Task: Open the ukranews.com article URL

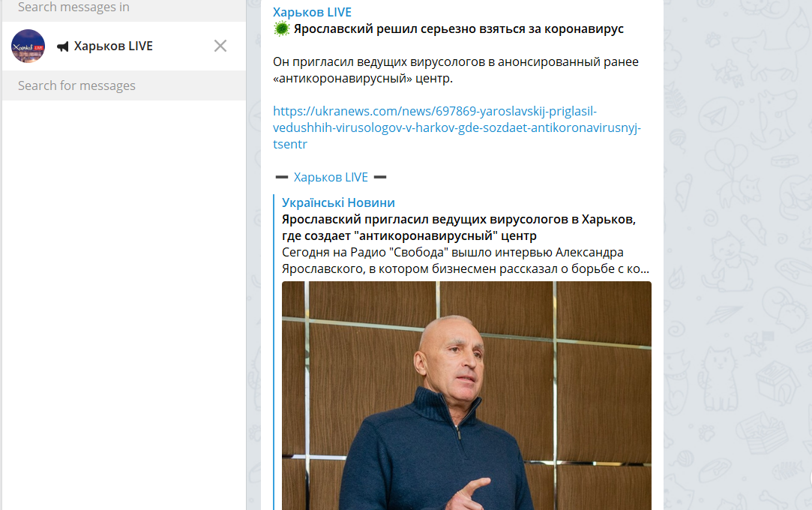Action: point(457,127)
